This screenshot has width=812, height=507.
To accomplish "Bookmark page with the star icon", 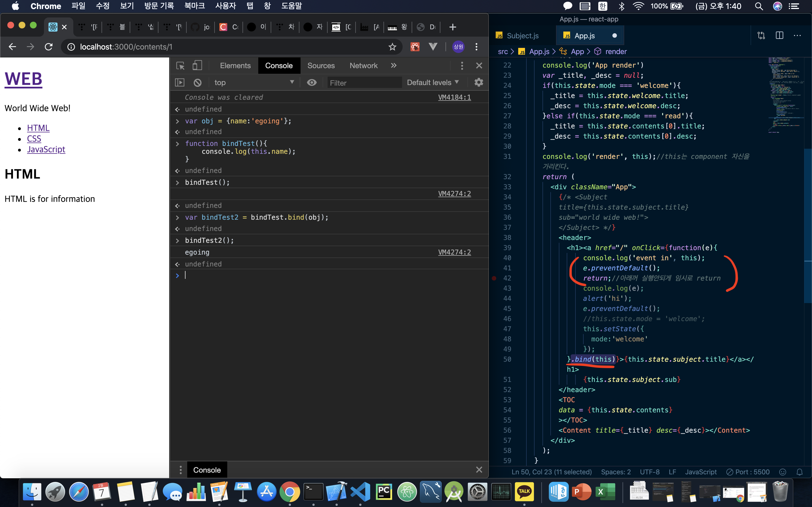I will [x=392, y=47].
